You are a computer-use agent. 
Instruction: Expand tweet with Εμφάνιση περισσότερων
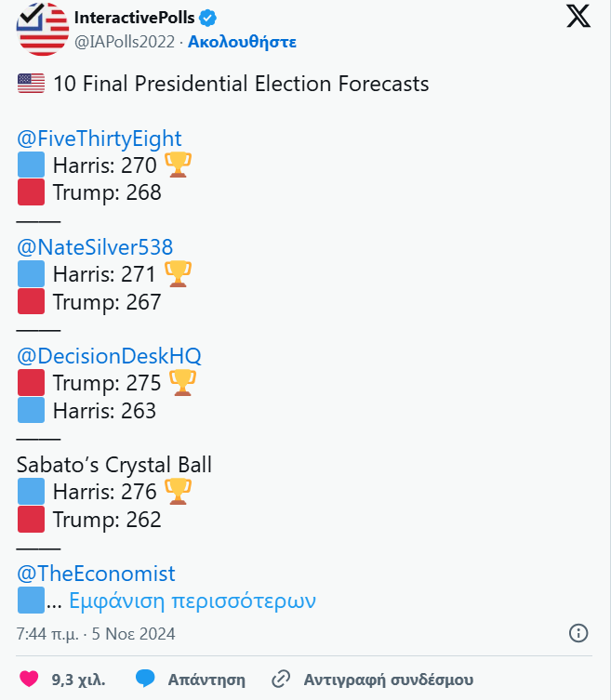pyautogui.click(x=193, y=601)
